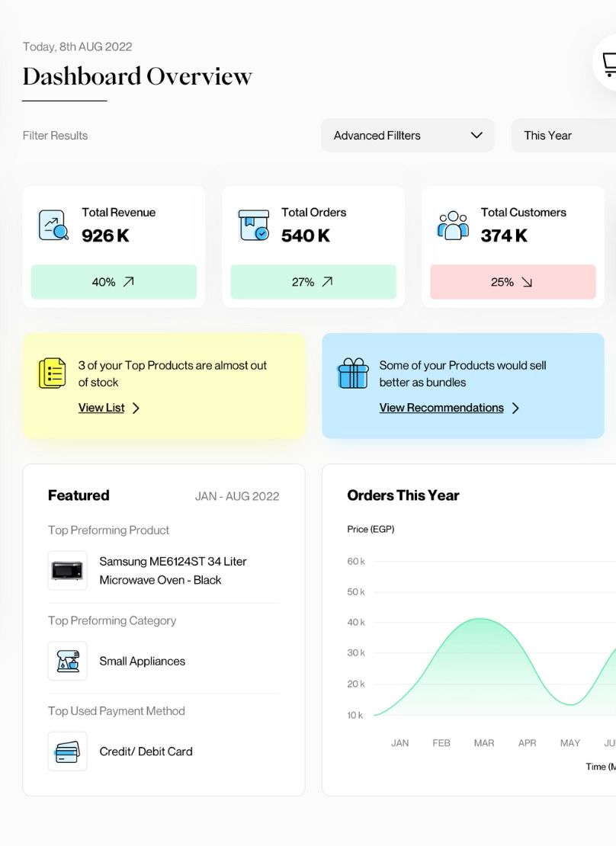The width and height of the screenshot is (616, 846).
Task: Click the Featured section heading
Action: click(79, 495)
